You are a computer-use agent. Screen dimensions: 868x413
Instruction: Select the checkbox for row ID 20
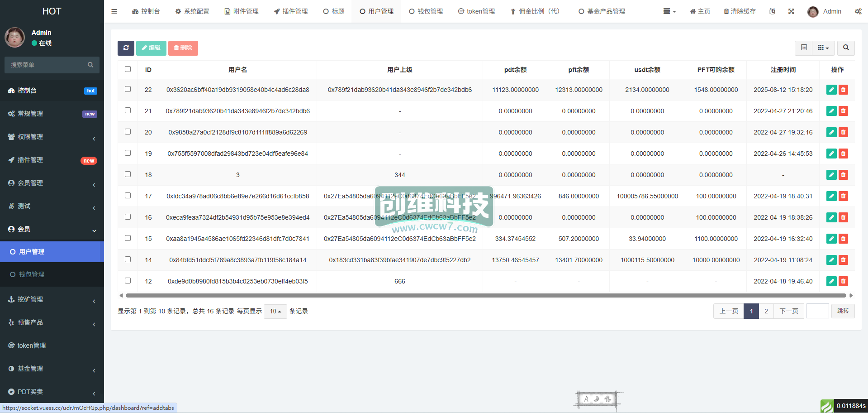(x=128, y=132)
